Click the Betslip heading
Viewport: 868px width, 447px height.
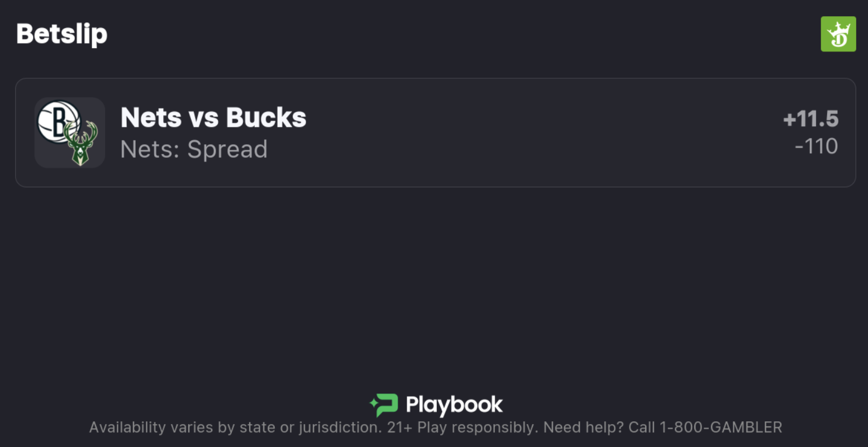[61, 34]
